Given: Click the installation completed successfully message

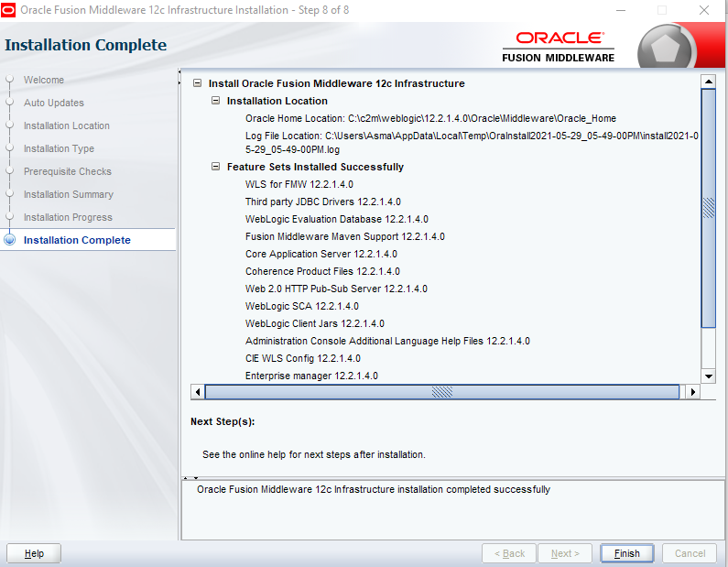Looking at the screenshot, I should point(374,489).
